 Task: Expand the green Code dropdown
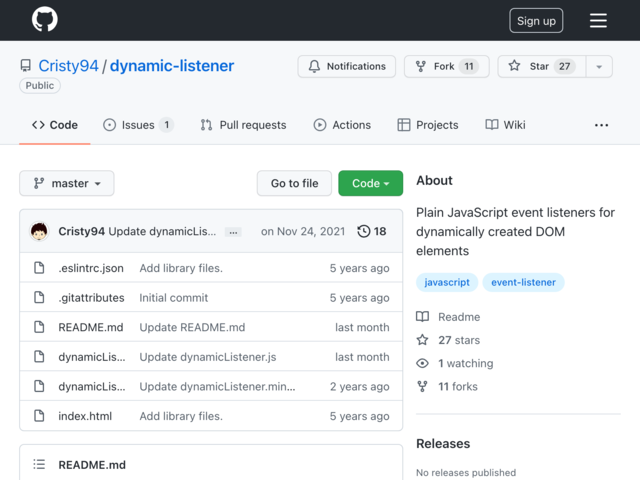[x=371, y=183]
